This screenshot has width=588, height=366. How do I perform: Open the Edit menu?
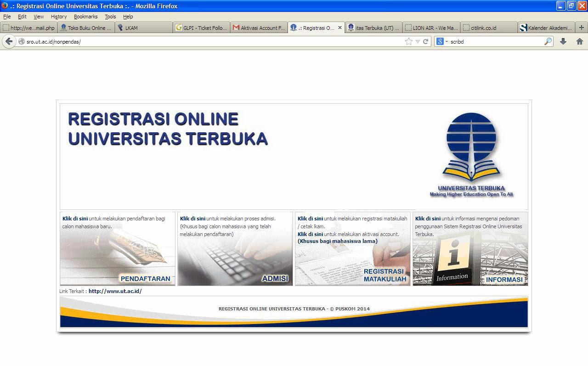pos(22,17)
